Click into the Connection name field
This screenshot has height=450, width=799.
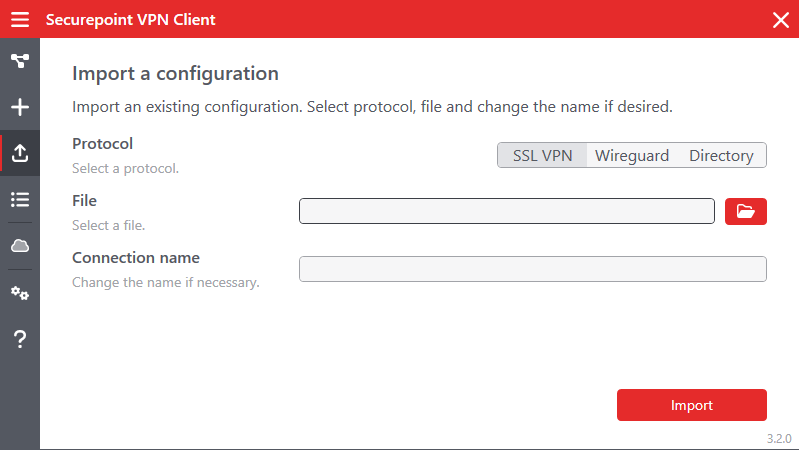click(533, 269)
